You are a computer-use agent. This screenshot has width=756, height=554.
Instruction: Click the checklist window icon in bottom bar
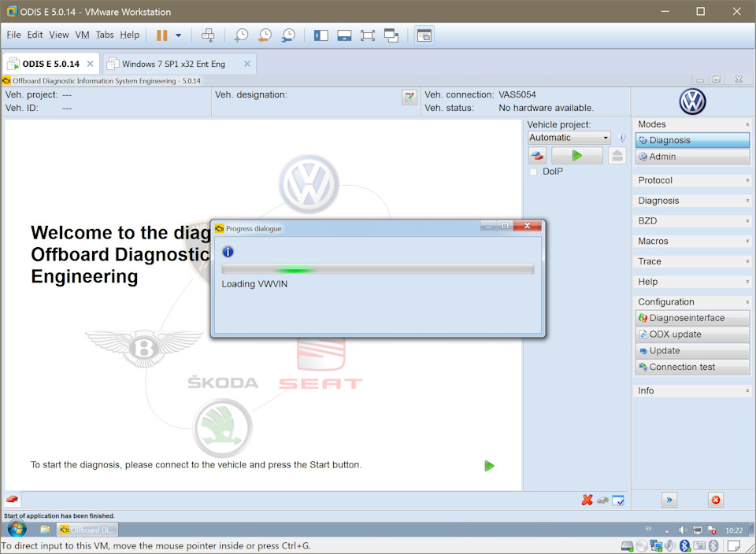coord(618,500)
